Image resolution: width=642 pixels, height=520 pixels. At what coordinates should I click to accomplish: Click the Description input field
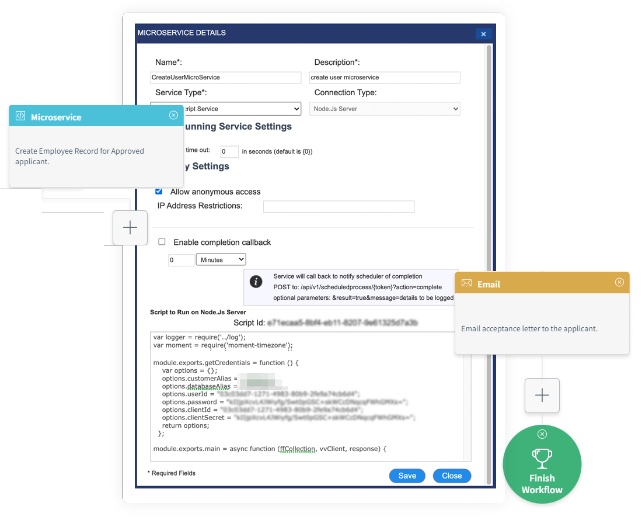click(x=385, y=77)
